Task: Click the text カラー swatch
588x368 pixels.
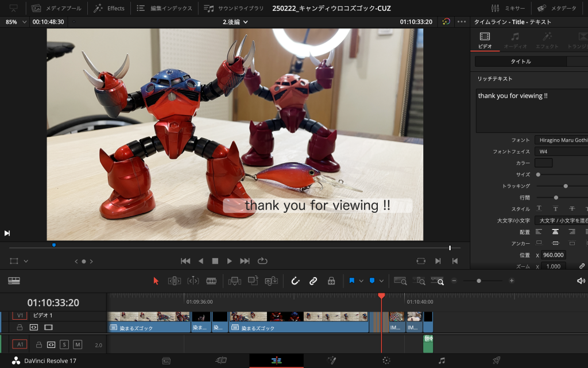Action: [x=543, y=163]
